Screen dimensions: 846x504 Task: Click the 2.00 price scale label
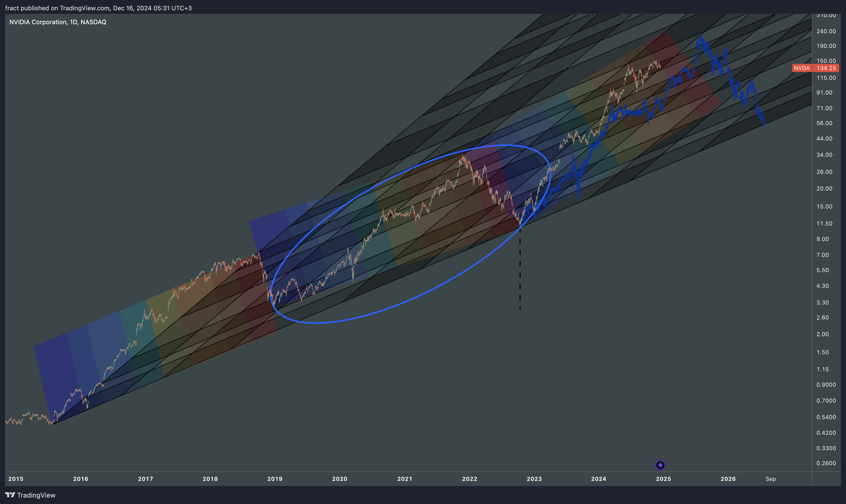click(x=823, y=334)
